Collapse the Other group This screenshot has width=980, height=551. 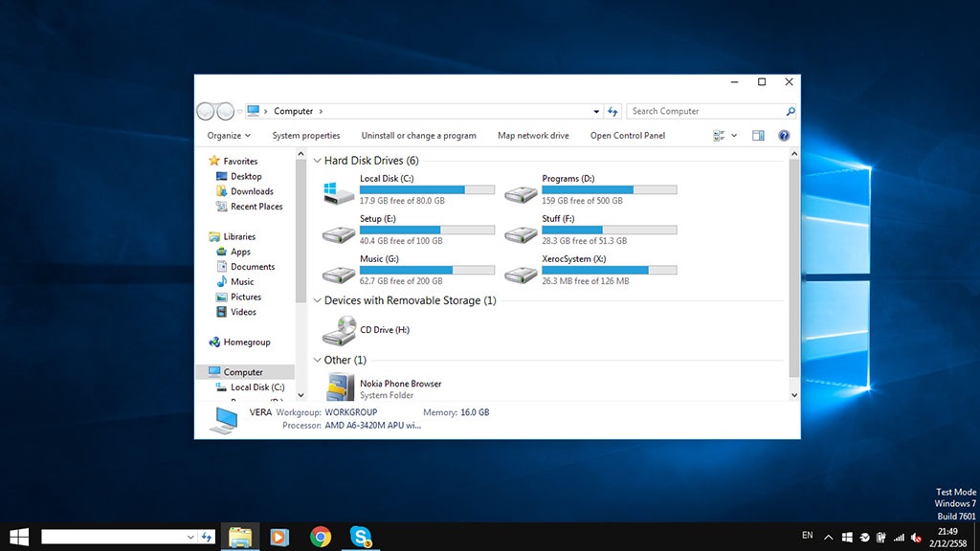pyautogui.click(x=318, y=360)
